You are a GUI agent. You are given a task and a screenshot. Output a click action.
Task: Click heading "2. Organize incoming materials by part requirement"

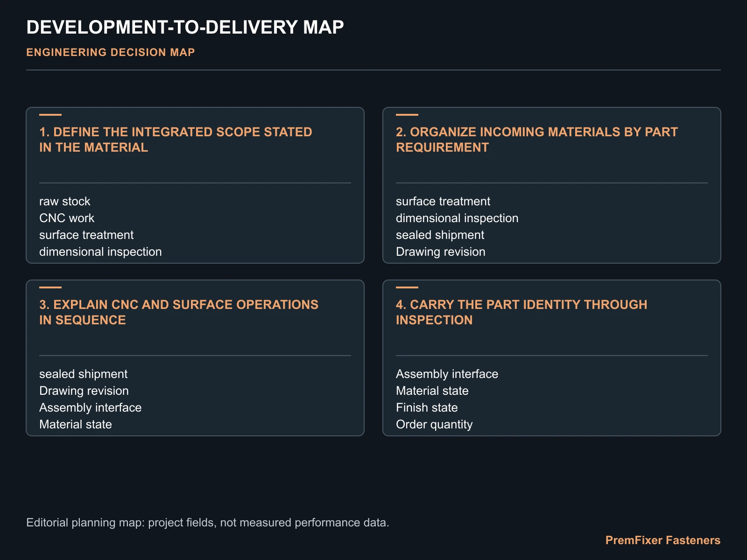[x=537, y=140]
